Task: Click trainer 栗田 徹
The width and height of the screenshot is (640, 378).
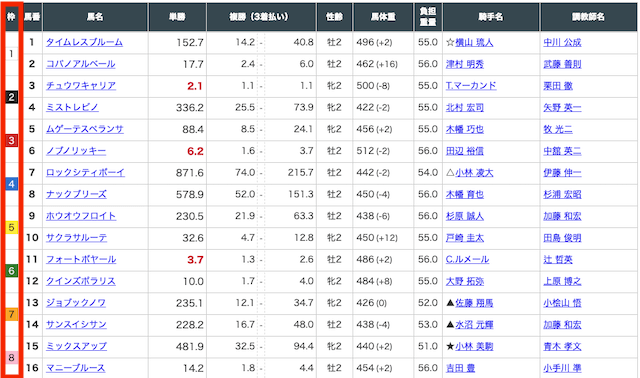Action: [x=558, y=86]
